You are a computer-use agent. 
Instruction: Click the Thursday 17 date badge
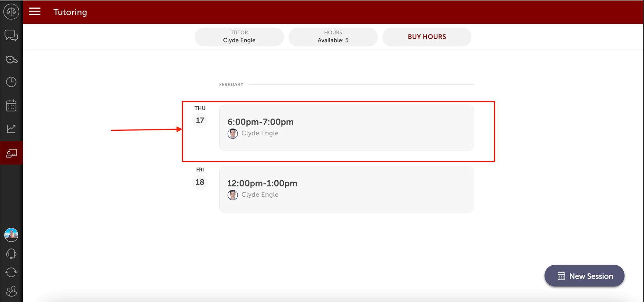coord(200,120)
